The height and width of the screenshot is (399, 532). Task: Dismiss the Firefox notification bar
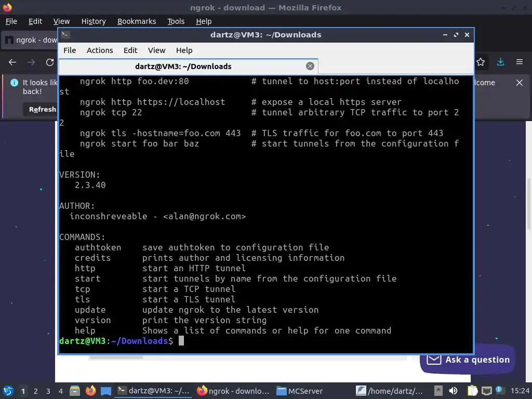pyautogui.click(x=520, y=83)
